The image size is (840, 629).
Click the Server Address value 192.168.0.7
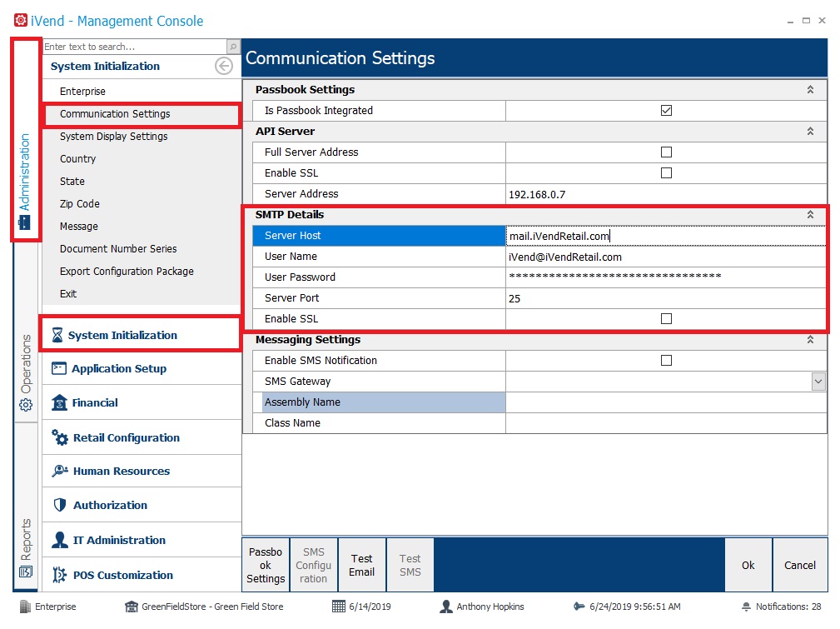(x=537, y=194)
